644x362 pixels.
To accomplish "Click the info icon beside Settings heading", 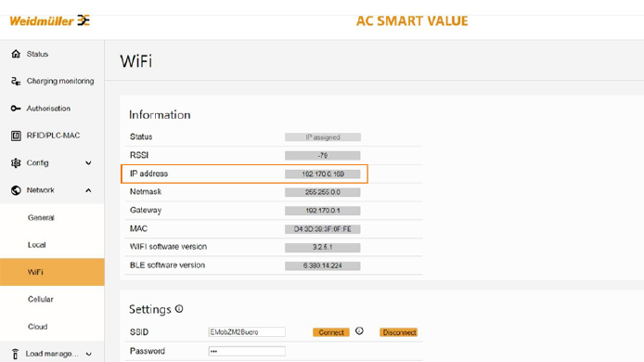I will (x=179, y=308).
